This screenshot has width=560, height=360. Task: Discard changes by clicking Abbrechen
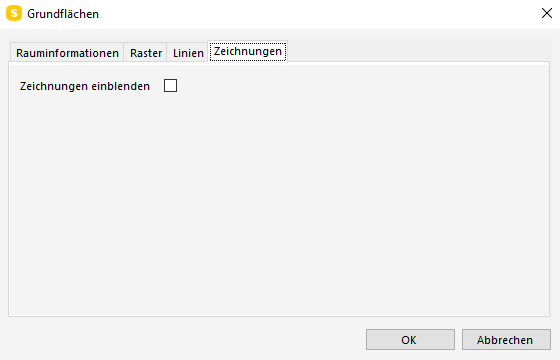coord(506,340)
